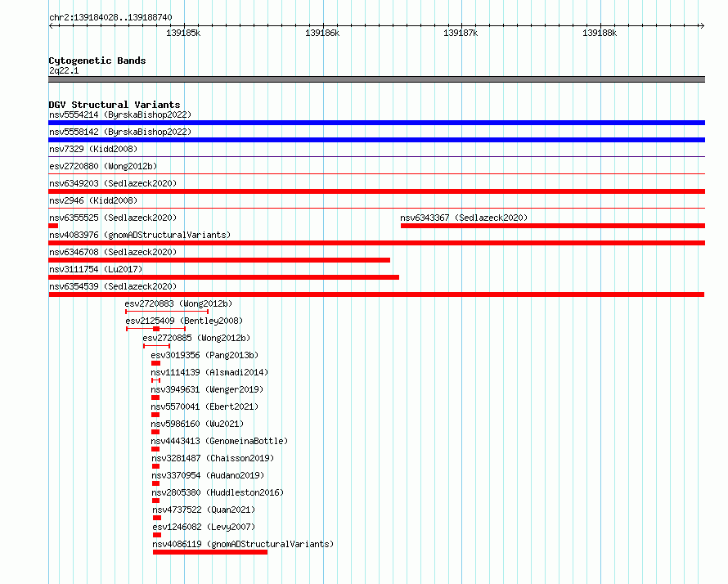The height and width of the screenshot is (584, 728).
Task: Click the gray 2q22.1 cytogenetic band
Action: tap(376, 79)
